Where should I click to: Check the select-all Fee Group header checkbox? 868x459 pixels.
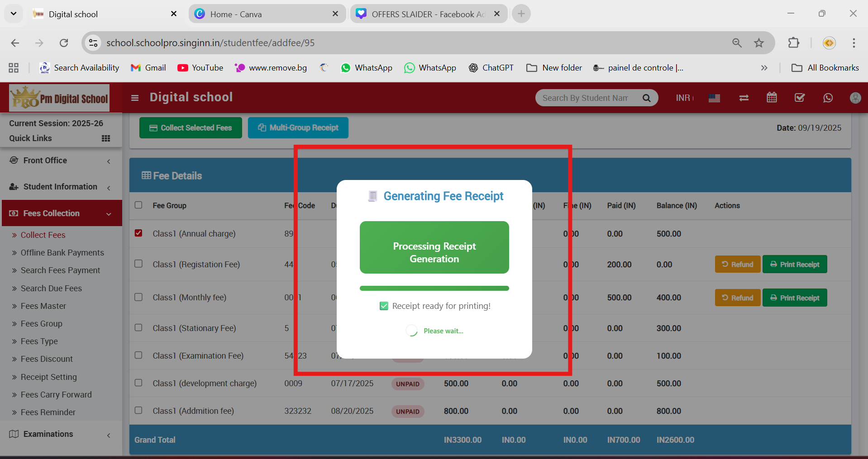138,205
